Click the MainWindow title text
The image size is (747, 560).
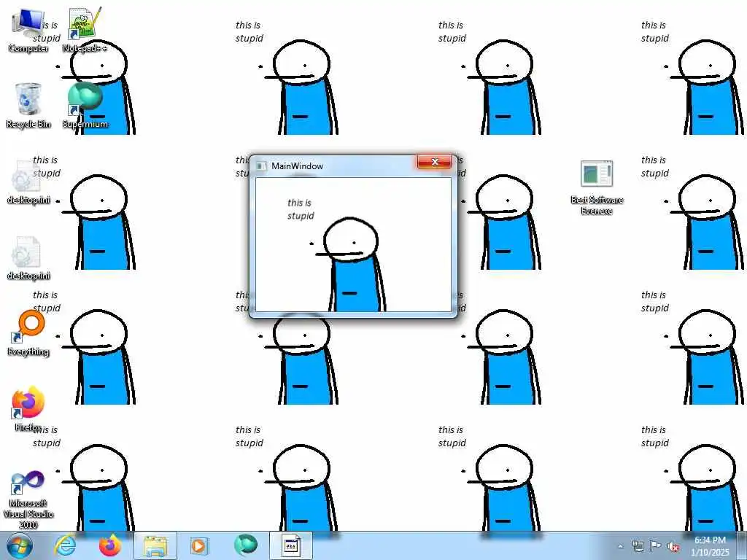tap(298, 166)
